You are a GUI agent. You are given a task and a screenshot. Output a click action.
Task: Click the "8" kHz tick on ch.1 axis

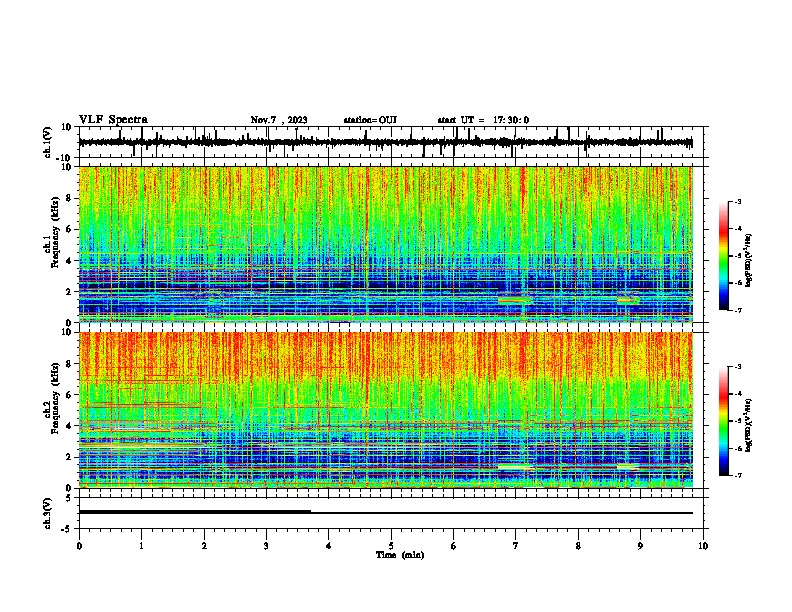tap(69, 198)
